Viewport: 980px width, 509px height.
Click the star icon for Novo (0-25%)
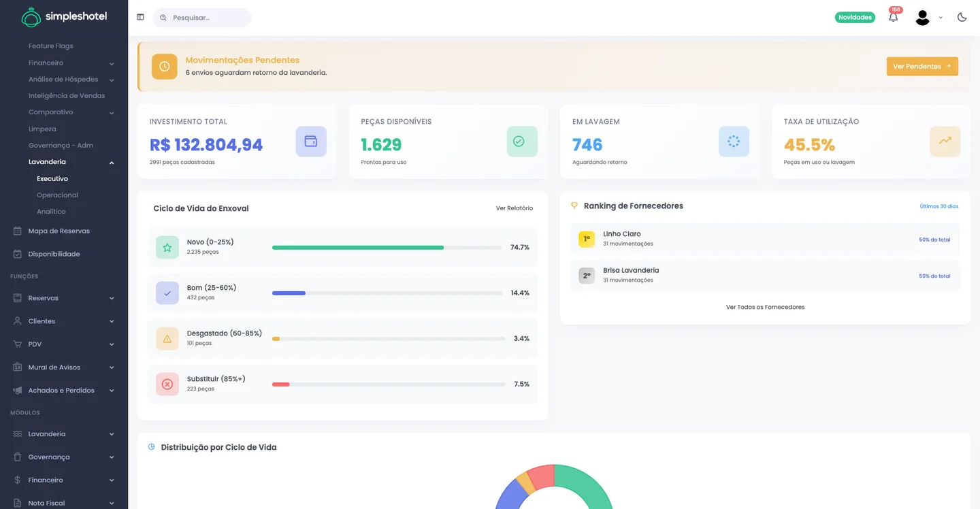(x=167, y=248)
